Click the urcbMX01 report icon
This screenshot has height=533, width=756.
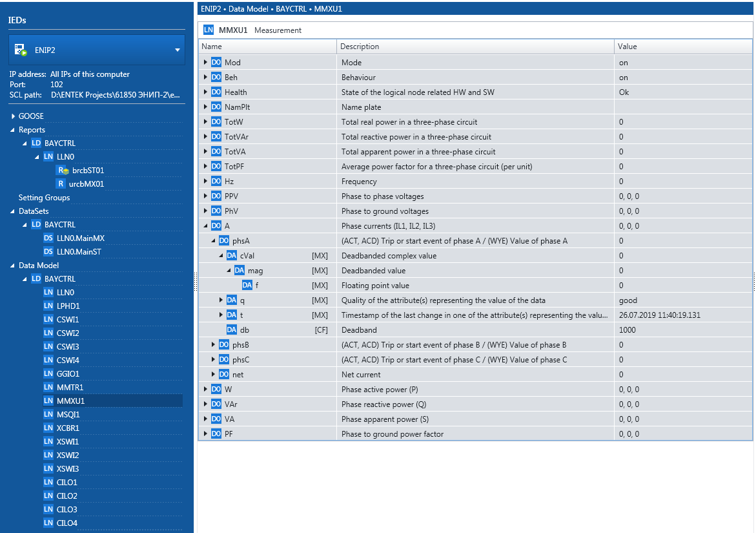pyautogui.click(x=61, y=184)
